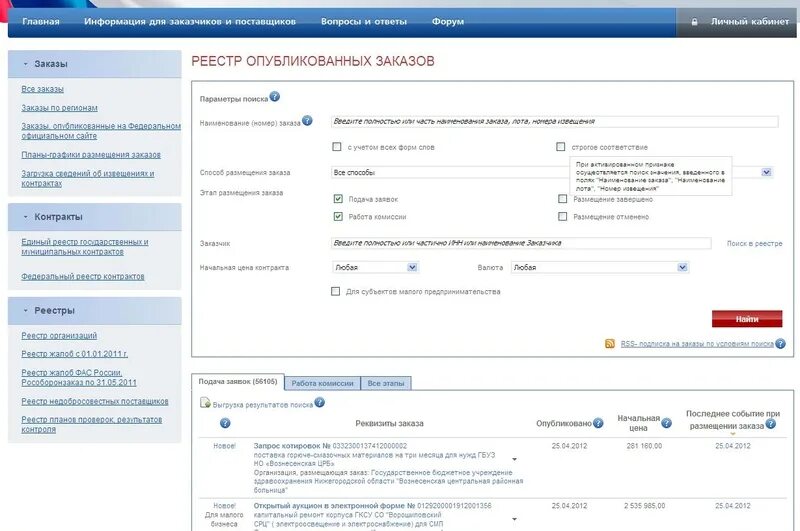Expand details arrow for Открытый аукцион order
Viewport: 800px width, 531px height.
(514, 519)
